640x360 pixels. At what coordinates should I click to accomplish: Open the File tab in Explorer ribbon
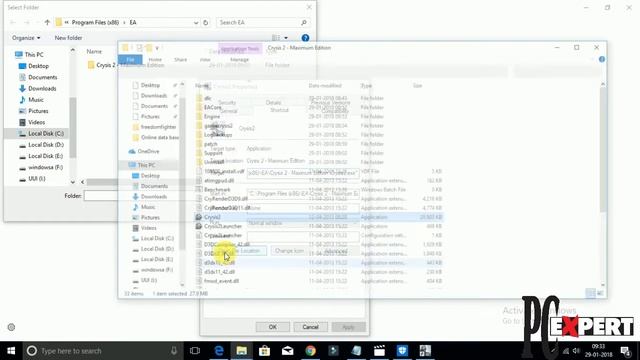[x=130, y=60]
